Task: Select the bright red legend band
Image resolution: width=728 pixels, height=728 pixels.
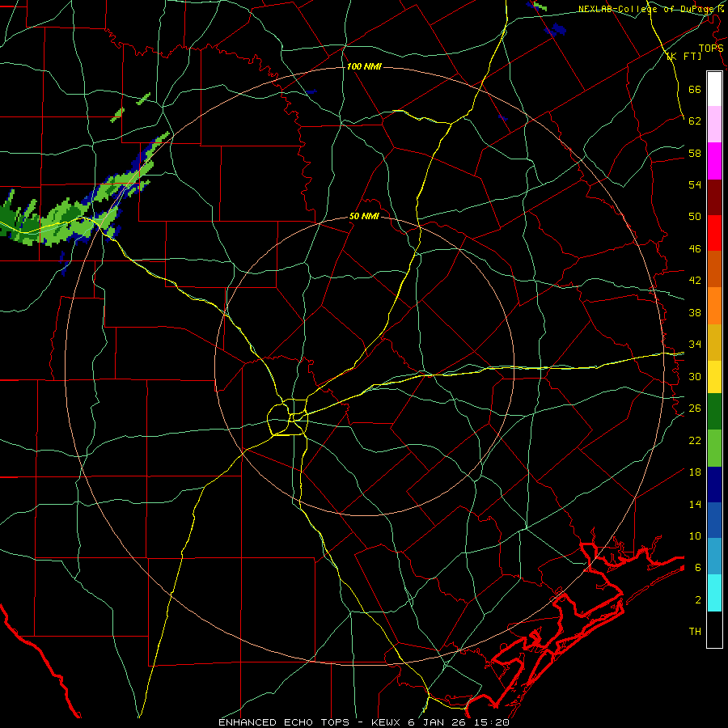Action: pos(714,233)
